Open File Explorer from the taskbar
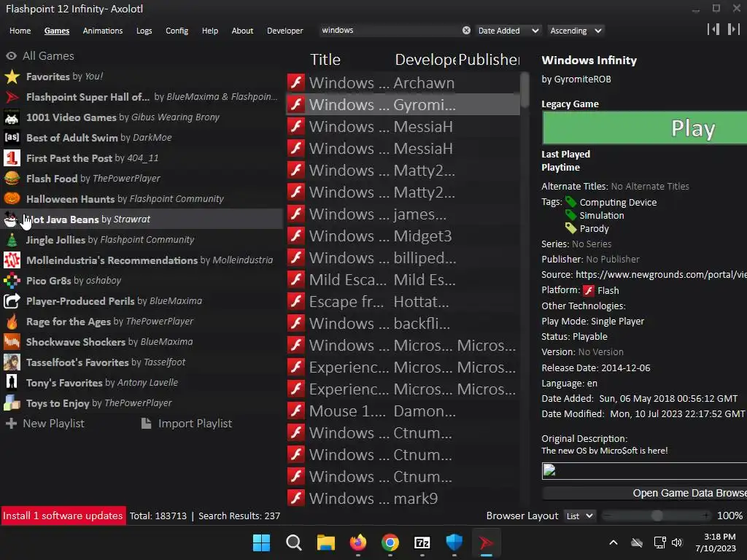Screen dimensions: 747x560 coord(326,542)
